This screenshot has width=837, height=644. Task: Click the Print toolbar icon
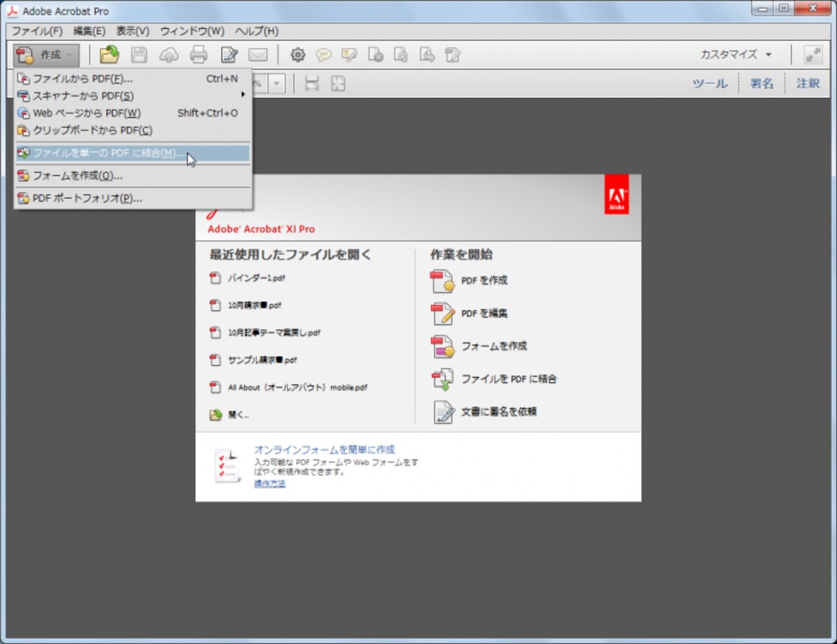[x=199, y=54]
